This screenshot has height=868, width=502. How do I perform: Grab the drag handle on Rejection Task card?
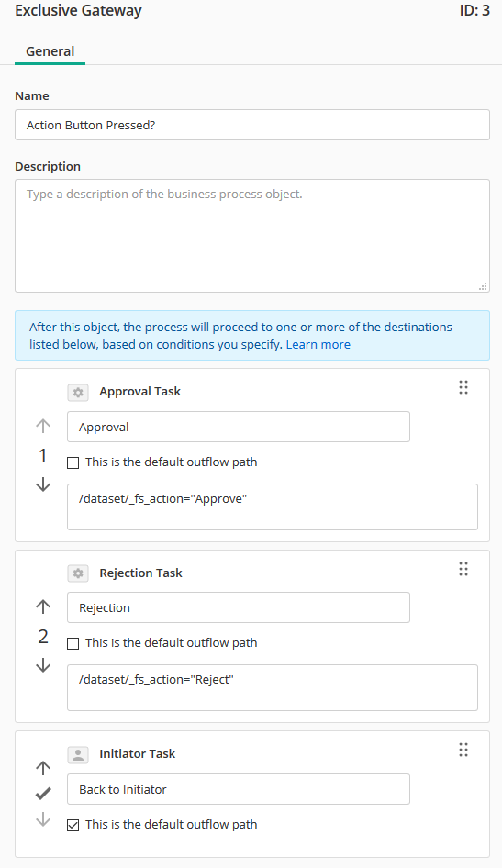pyautogui.click(x=463, y=569)
